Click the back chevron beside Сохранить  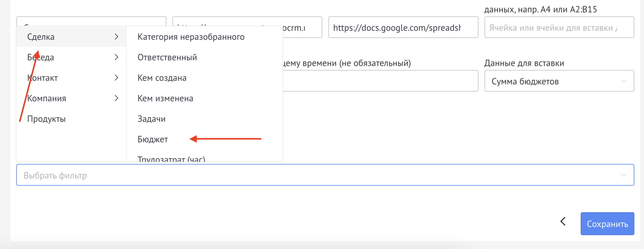(x=563, y=221)
